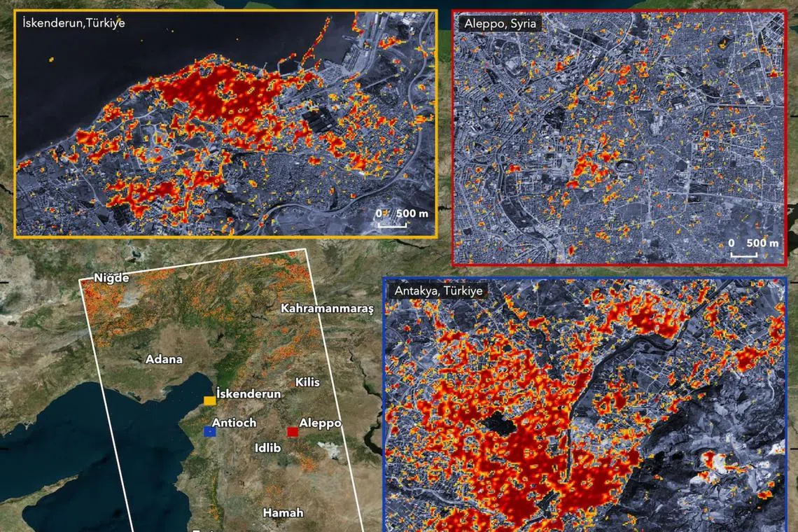Click the Adana city label
Screen dimensions: 798x532
click(x=166, y=358)
